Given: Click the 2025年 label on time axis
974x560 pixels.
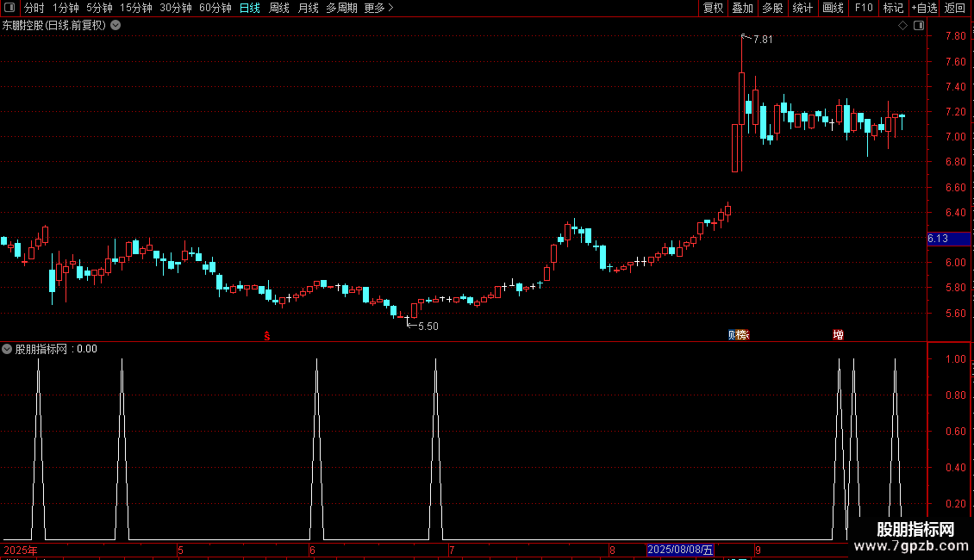Looking at the screenshot, I should click(21, 550).
